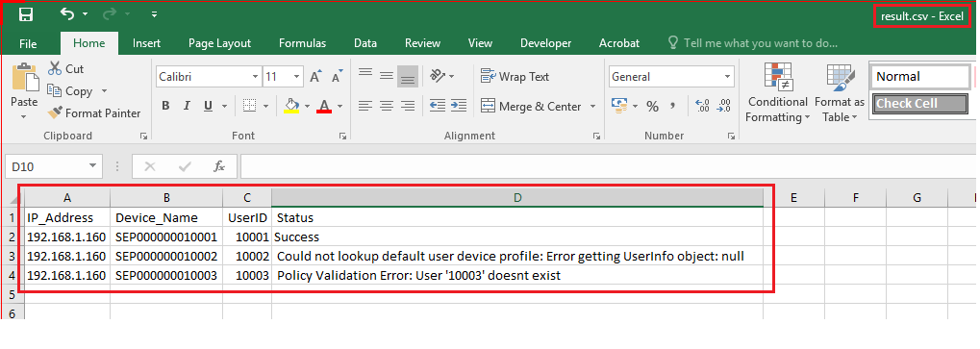Open the Number dialog launcher
Image resolution: width=980 pixels, height=349 pixels.
click(x=730, y=136)
